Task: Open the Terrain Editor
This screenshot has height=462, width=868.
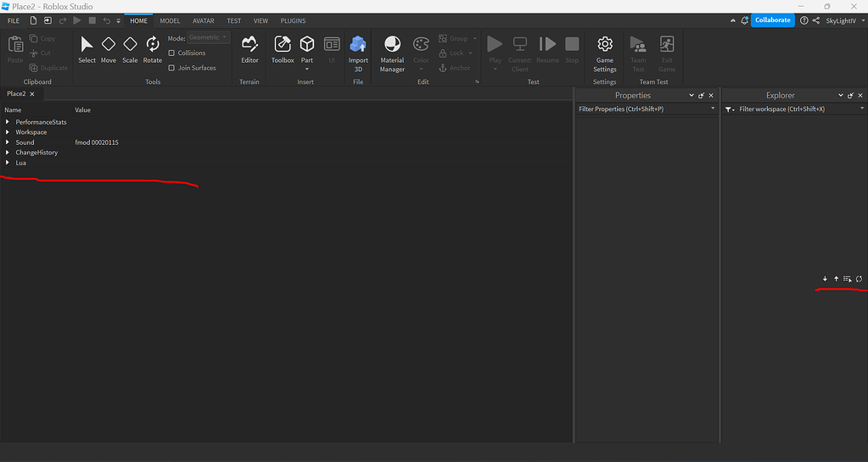Action: (x=249, y=44)
